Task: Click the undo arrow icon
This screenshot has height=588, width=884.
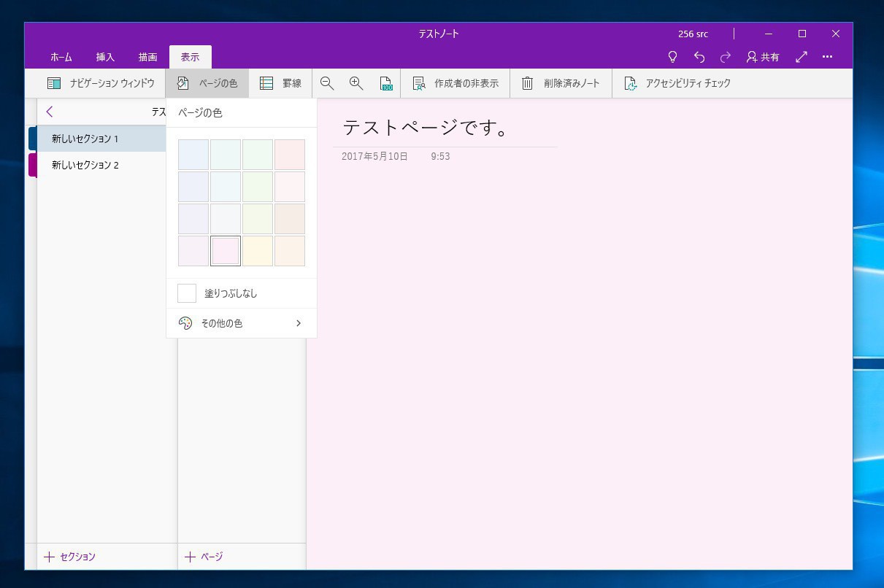Action: coord(699,57)
